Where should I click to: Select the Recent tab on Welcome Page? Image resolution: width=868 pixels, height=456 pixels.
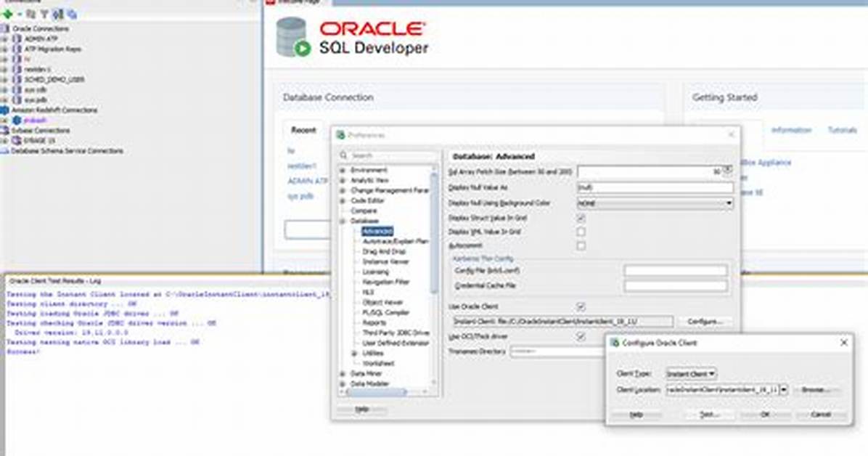point(303,130)
